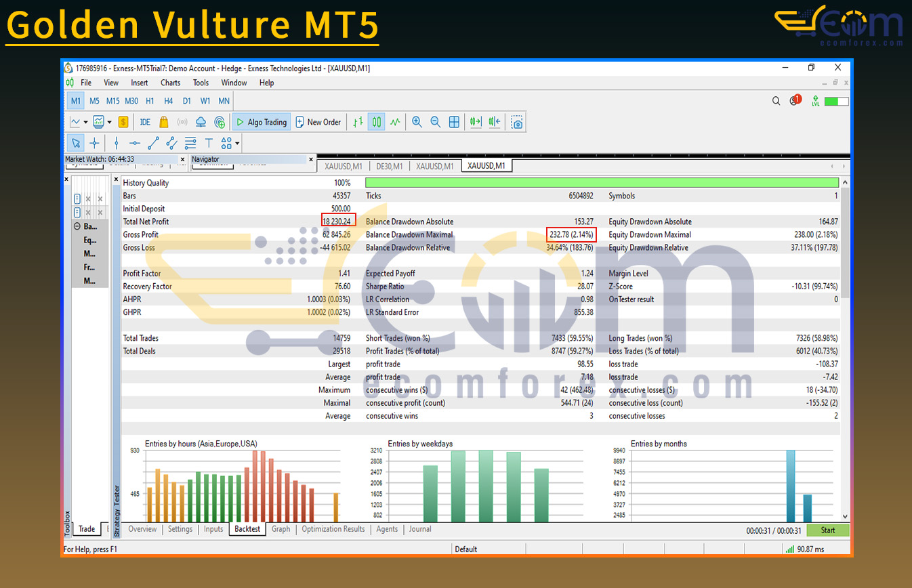Viewport: 912px width, 588px height.
Task: Switch to the DE30,M1 chart tab
Action: 390,166
